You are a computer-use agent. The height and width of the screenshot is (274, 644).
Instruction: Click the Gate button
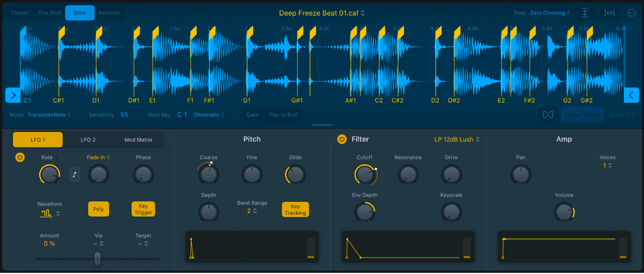tap(252, 115)
